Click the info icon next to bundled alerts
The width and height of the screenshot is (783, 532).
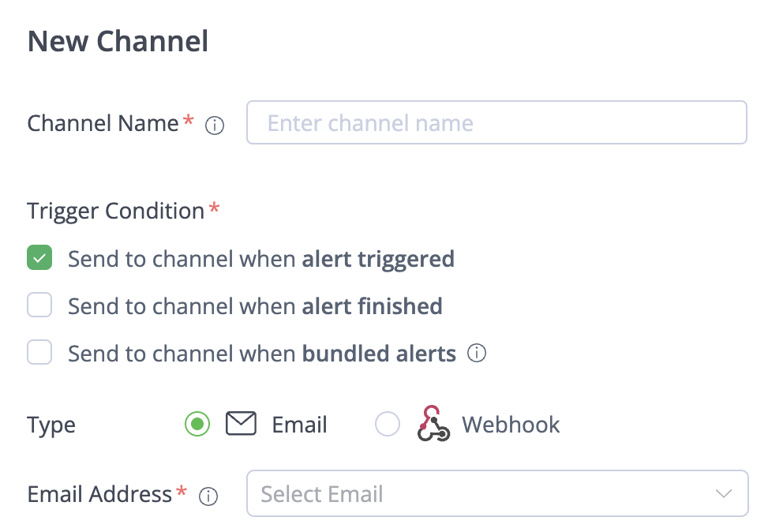coord(477,353)
